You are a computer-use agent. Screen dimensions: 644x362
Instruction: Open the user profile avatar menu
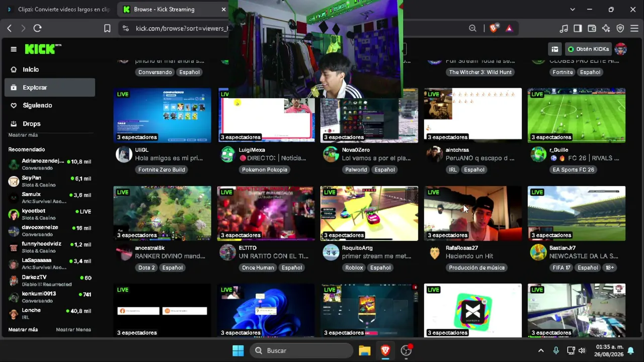[x=621, y=49]
